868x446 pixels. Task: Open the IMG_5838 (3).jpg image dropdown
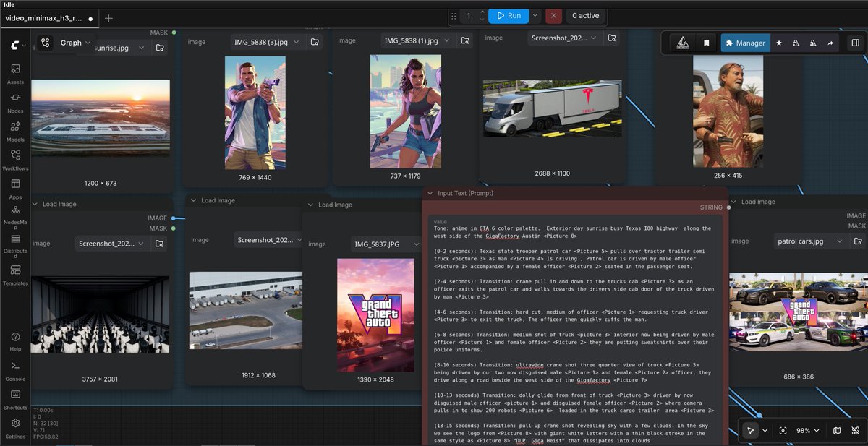(x=268, y=42)
